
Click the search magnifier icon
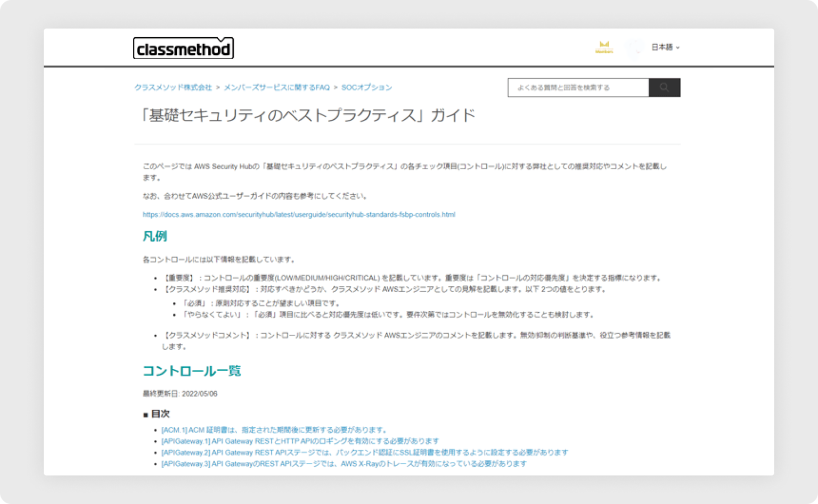tap(664, 87)
